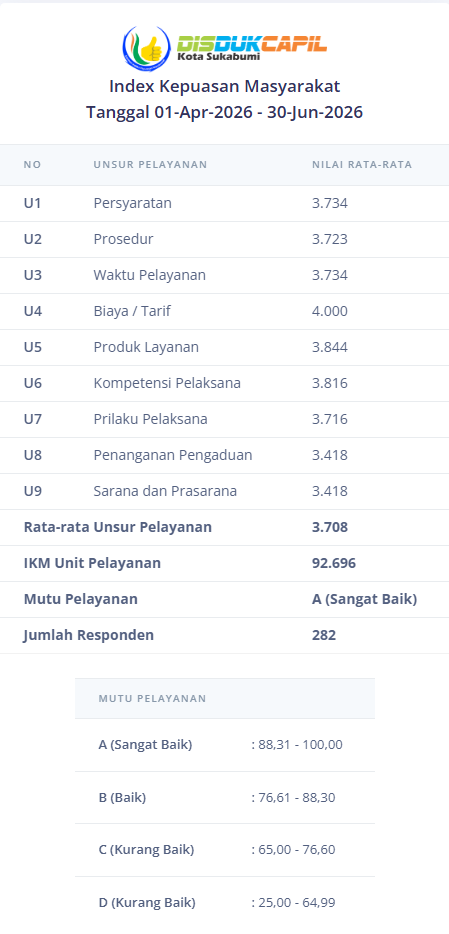Click the Jumlah Responden value 282
The image size is (449, 934).
(324, 635)
